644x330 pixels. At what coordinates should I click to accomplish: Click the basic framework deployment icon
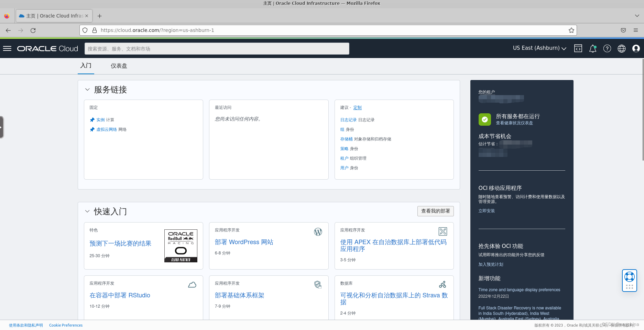click(318, 284)
